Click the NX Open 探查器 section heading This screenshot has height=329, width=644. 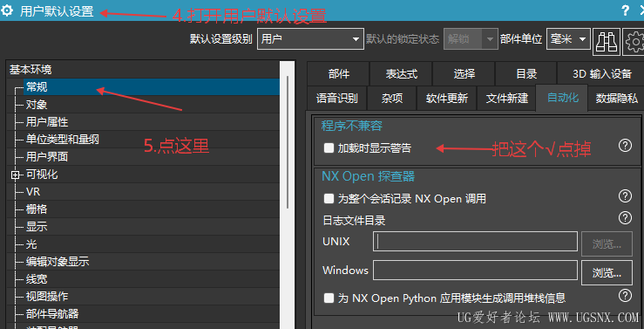coord(369,176)
